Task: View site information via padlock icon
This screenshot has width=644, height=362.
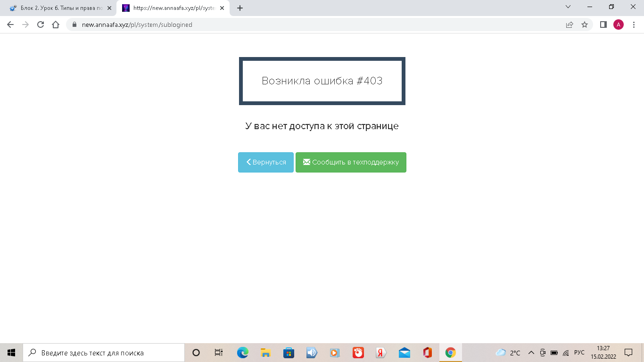Action: pyautogui.click(x=74, y=25)
